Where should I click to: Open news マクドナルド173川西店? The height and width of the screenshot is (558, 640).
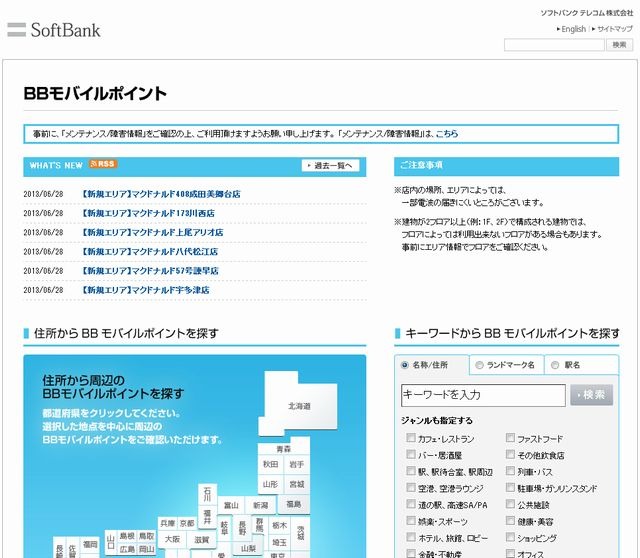pyautogui.click(x=148, y=213)
